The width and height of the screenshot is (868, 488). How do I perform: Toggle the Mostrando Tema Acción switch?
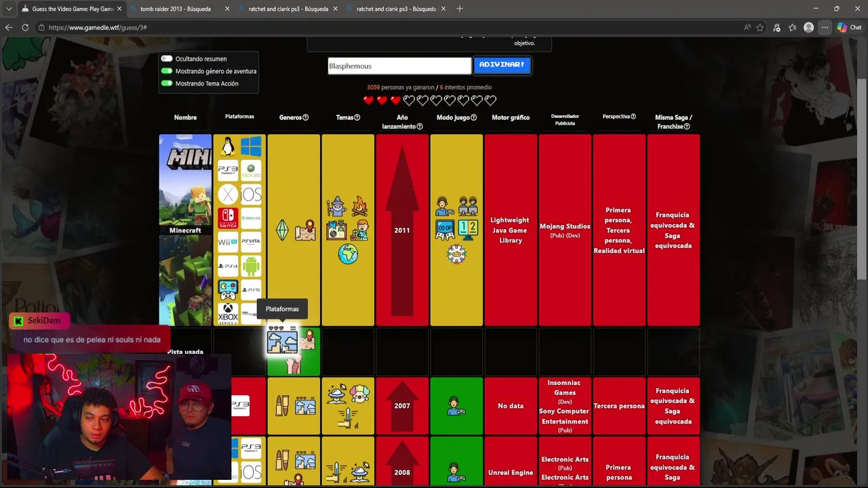pyautogui.click(x=167, y=83)
